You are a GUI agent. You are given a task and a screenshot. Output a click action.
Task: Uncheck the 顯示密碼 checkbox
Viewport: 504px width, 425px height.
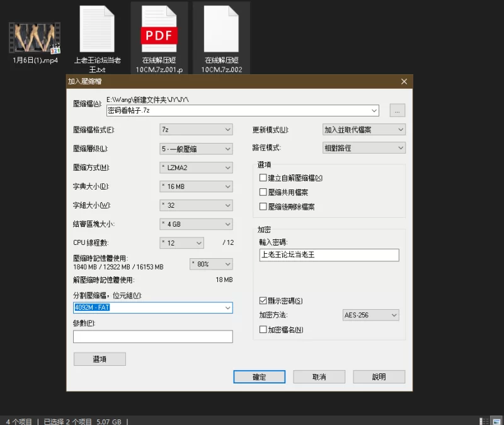[263, 300]
